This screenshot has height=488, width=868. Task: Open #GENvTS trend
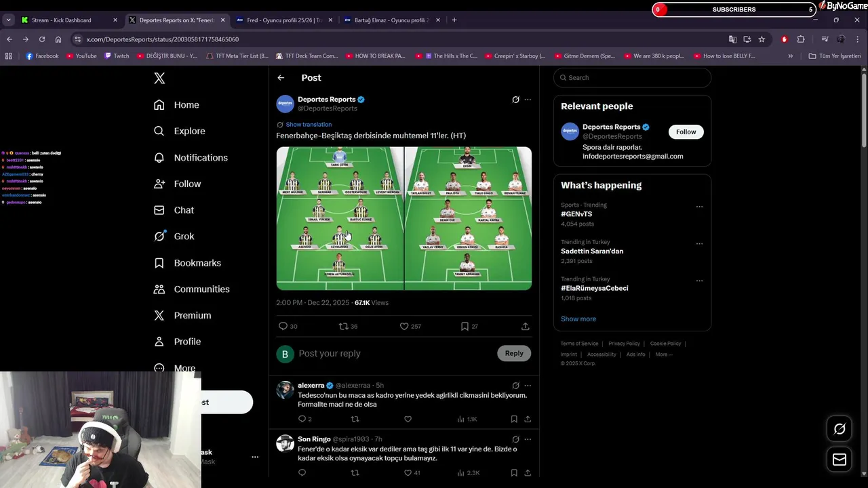point(576,214)
